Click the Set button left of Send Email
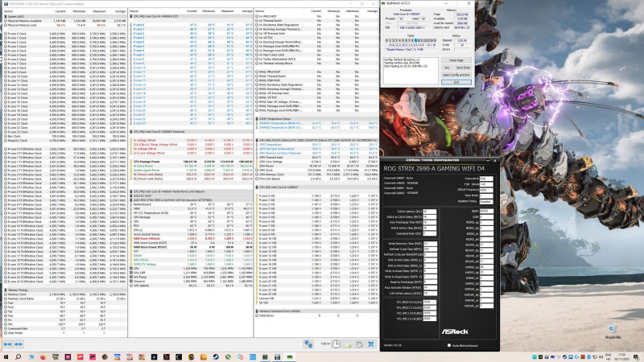The height and width of the screenshot is (362, 644). pyautogui.click(x=447, y=68)
